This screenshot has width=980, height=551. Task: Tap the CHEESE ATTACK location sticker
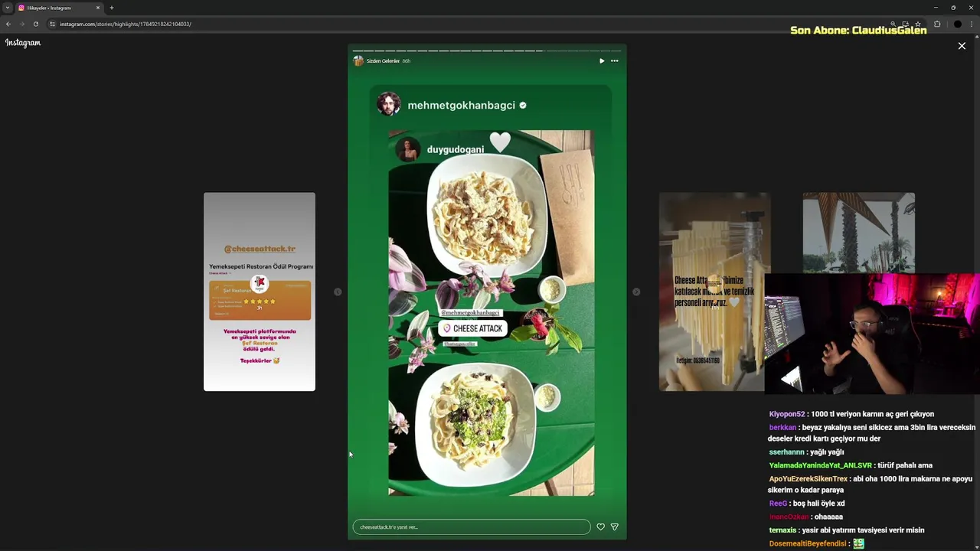[472, 328]
